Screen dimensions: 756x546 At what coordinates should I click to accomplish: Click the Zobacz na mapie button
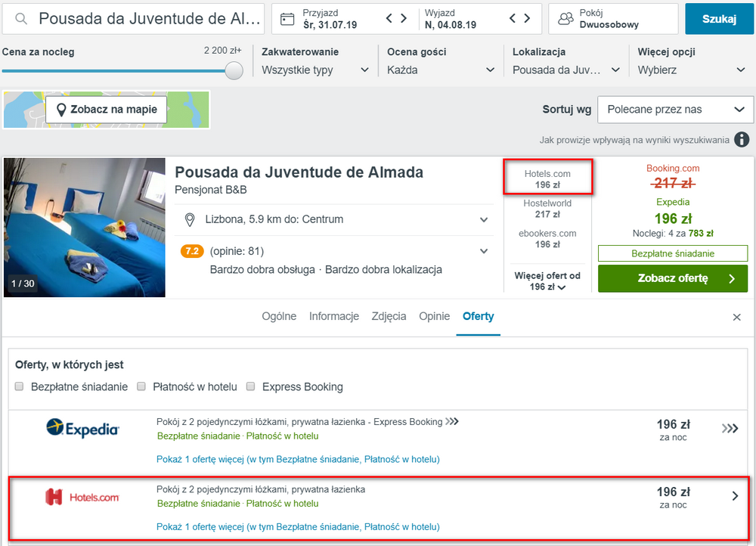107,110
